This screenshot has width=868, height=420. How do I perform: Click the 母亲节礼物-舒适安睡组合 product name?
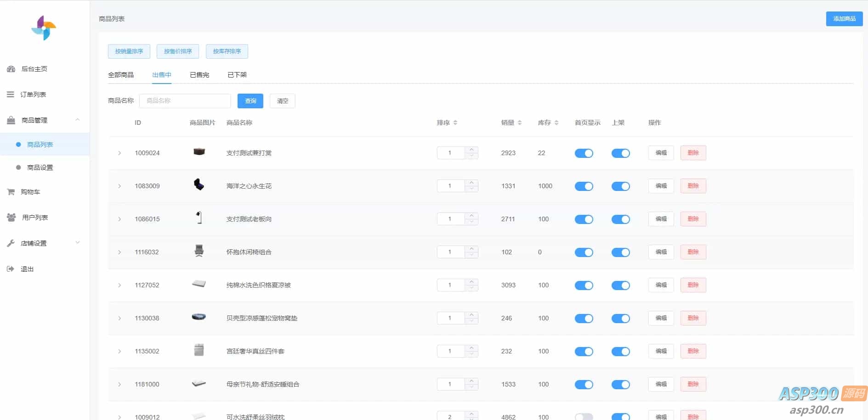(x=263, y=384)
